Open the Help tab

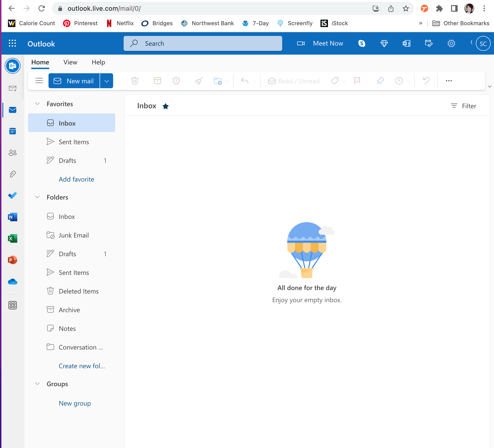click(x=98, y=62)
